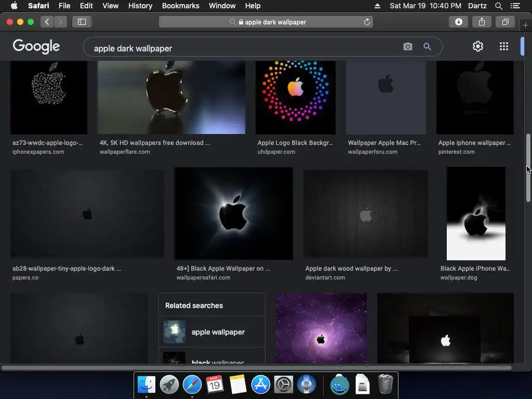Open Spotlight search in menu bar
The image size is (532, 399).
click(x=499, y=6)
